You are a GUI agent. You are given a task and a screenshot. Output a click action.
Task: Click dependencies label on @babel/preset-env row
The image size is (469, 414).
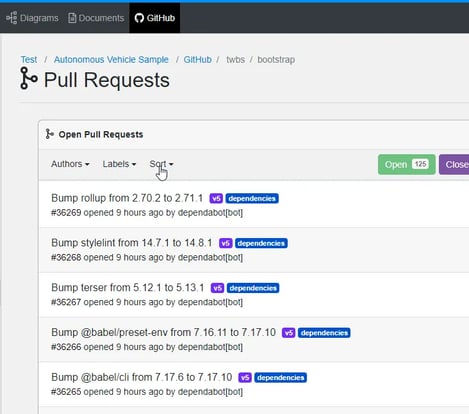(x=324, y=333)
